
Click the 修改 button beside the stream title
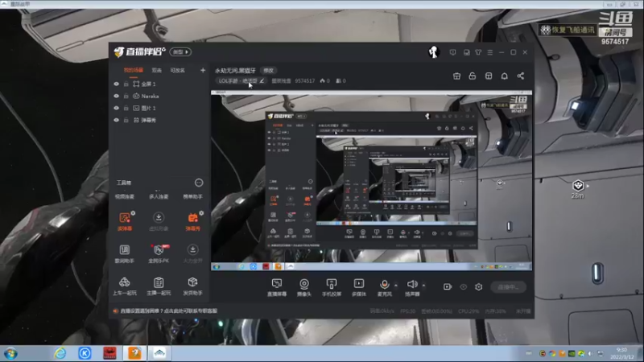tap(268, 70)
